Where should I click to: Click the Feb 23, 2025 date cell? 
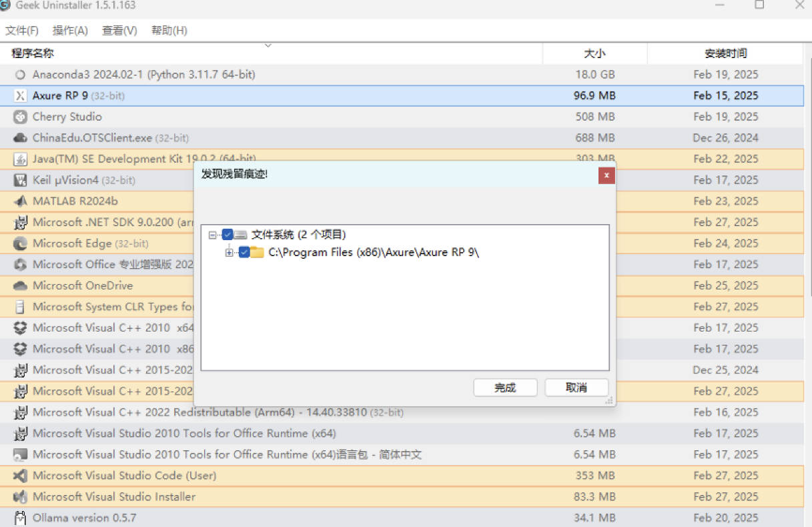pos(726,201)
